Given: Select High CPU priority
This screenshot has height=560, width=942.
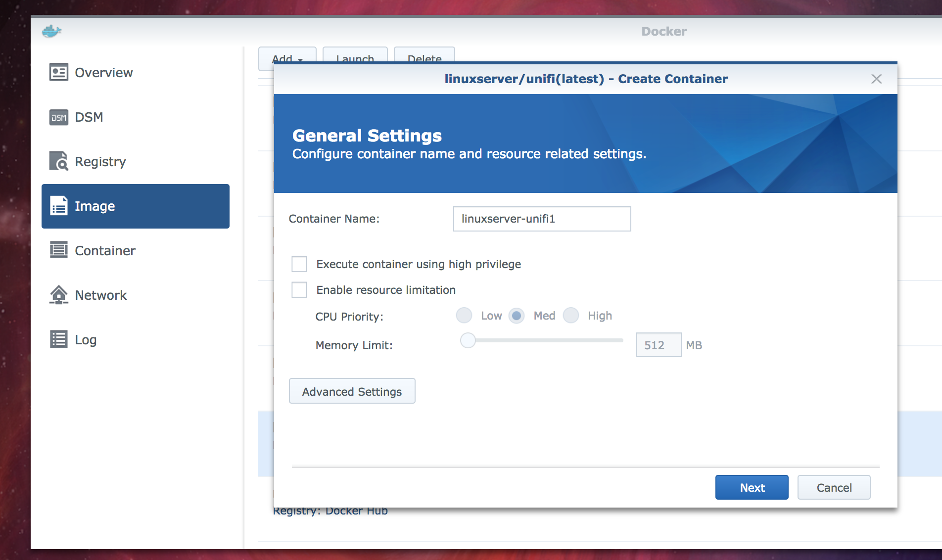Looking at the screenshot, I should (571, 316).
